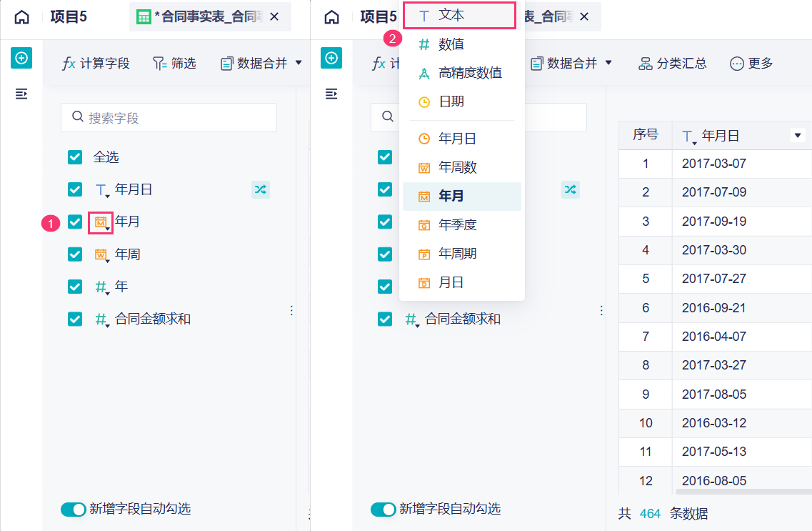Choose 年周数 type option
This screenshot has width=812, height=531.
tap(457, 167)
